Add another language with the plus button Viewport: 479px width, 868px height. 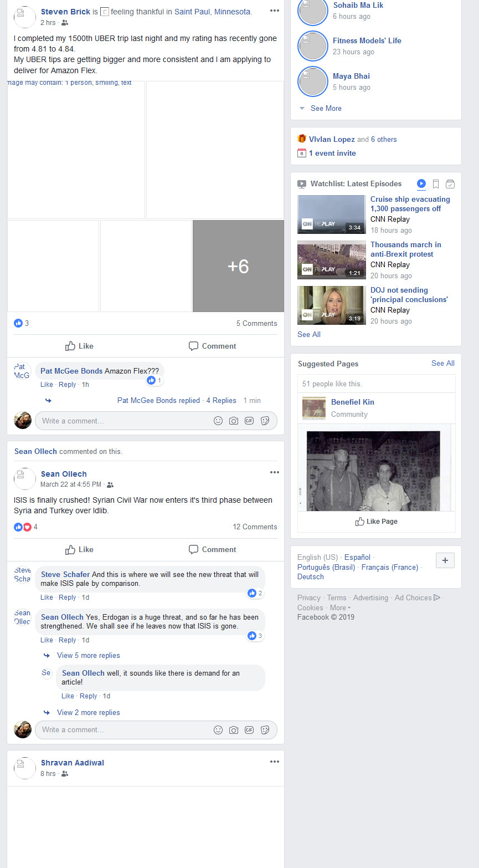(445, 560)
